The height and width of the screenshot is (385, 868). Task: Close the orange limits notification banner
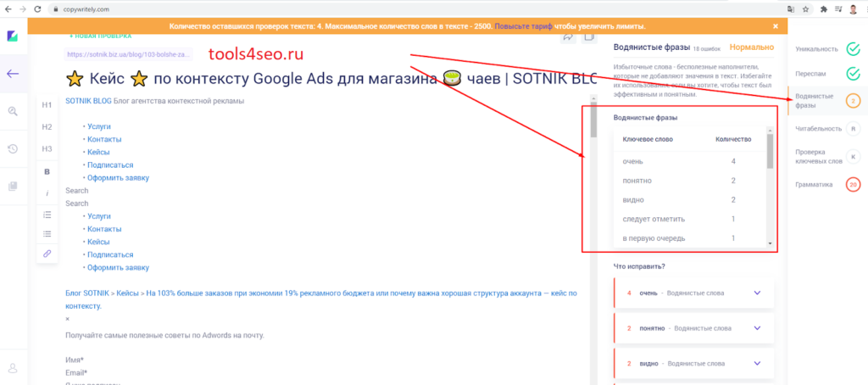776,26
